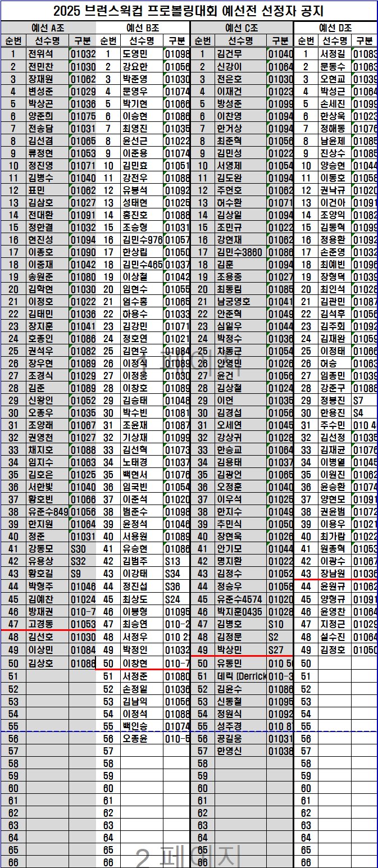
Task: Select the 김민수3860 player cell
Action: pyautogui.click(x=241, y=252)
